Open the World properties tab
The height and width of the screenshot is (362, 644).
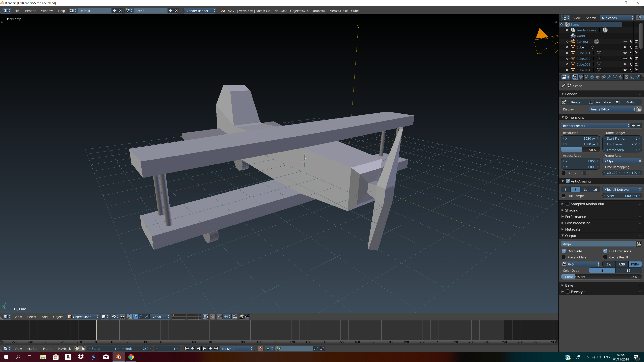click(592, 77)
